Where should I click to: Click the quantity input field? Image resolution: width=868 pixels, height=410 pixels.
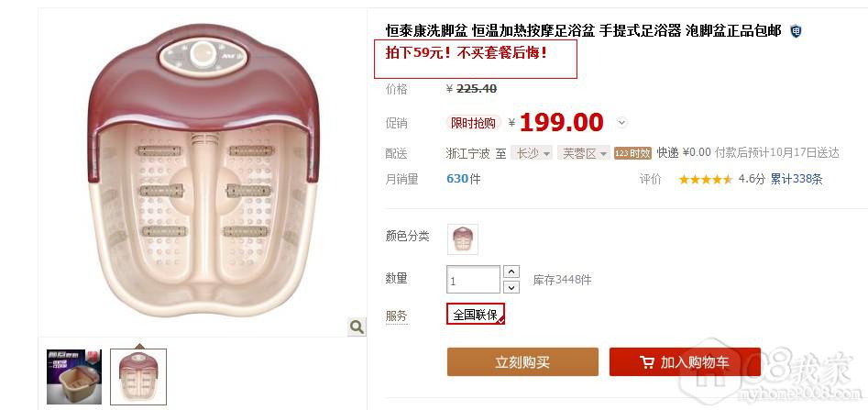[x=473, y=279]
